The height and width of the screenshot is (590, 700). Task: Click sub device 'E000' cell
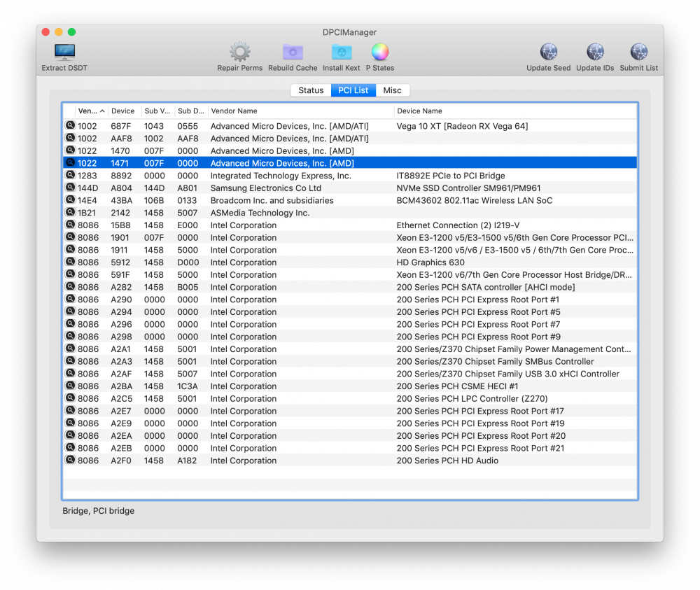tap(188, 225)
